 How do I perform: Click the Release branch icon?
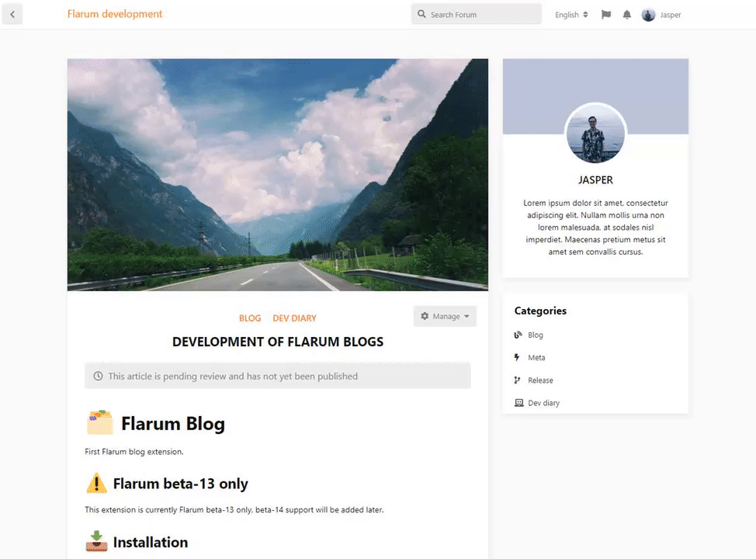pos(518,380)
